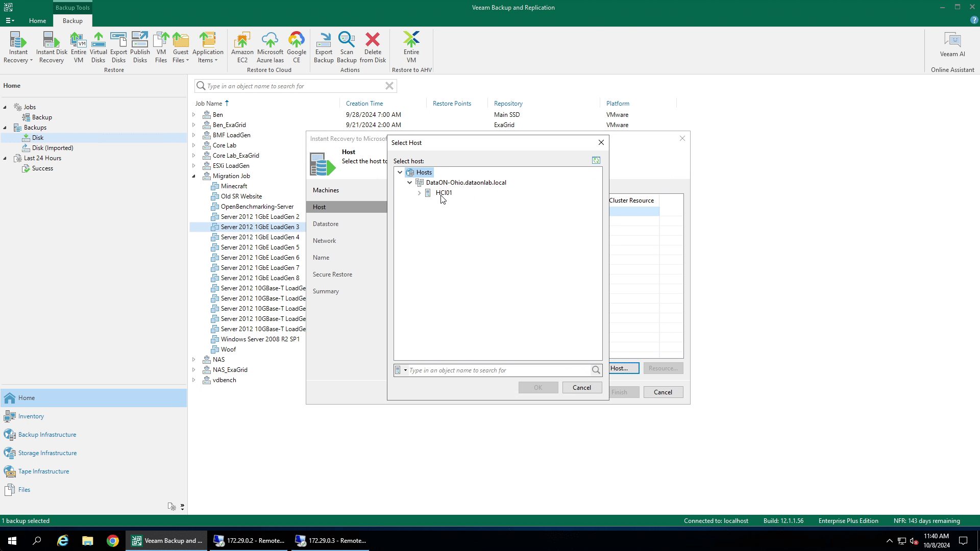Open Google Chrome from taskbar
Image resolution: width=980 pixels, height=551 pixels.
[112, 541]
